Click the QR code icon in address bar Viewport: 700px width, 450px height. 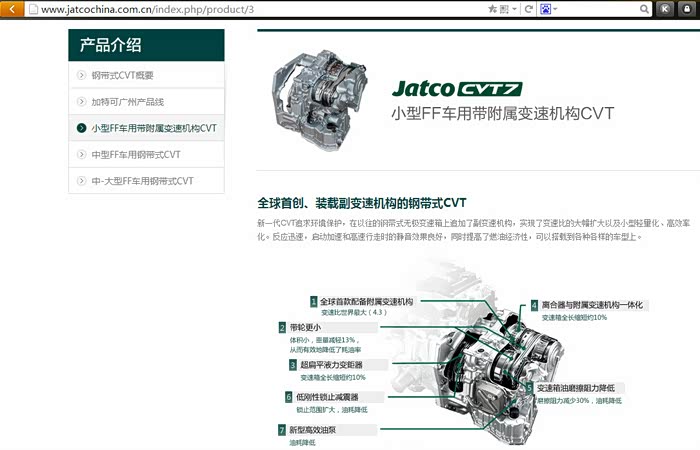tap(504, 9)
